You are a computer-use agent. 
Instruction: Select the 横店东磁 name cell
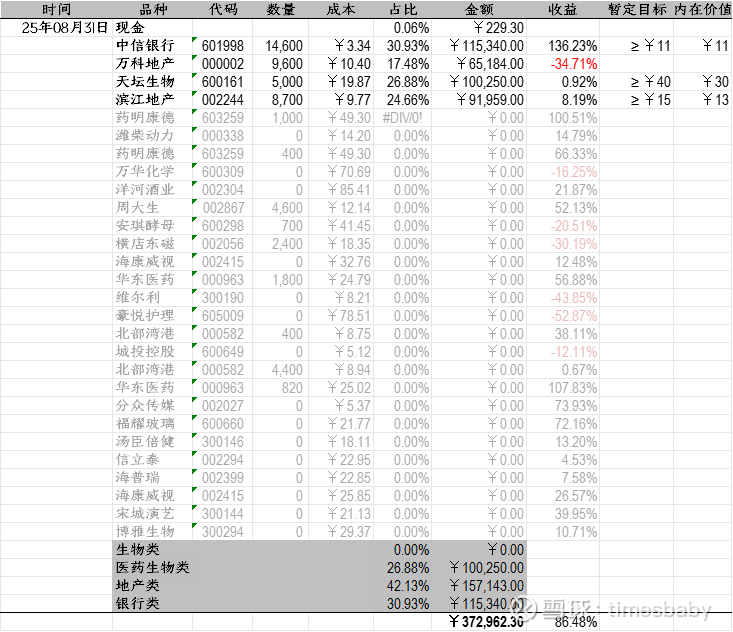[x=152, y=244]
